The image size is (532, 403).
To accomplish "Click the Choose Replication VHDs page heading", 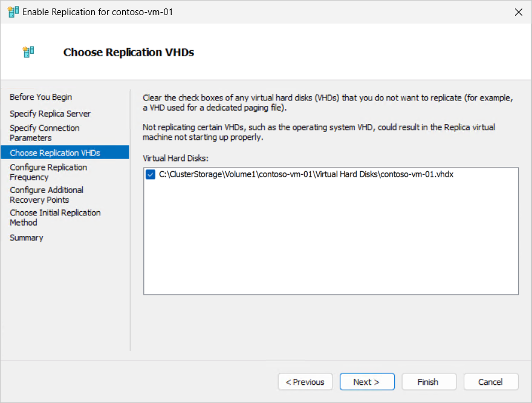I will 129,53.
